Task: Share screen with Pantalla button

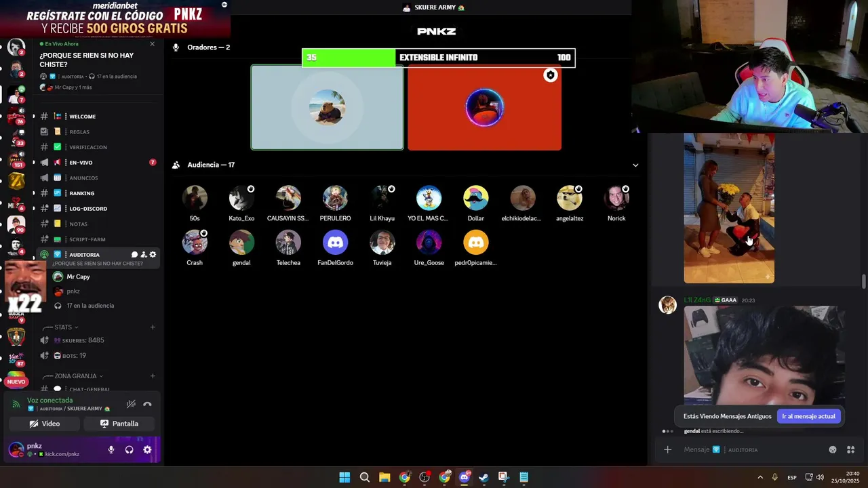Action: pyautogui.click(x=119, y=424)
